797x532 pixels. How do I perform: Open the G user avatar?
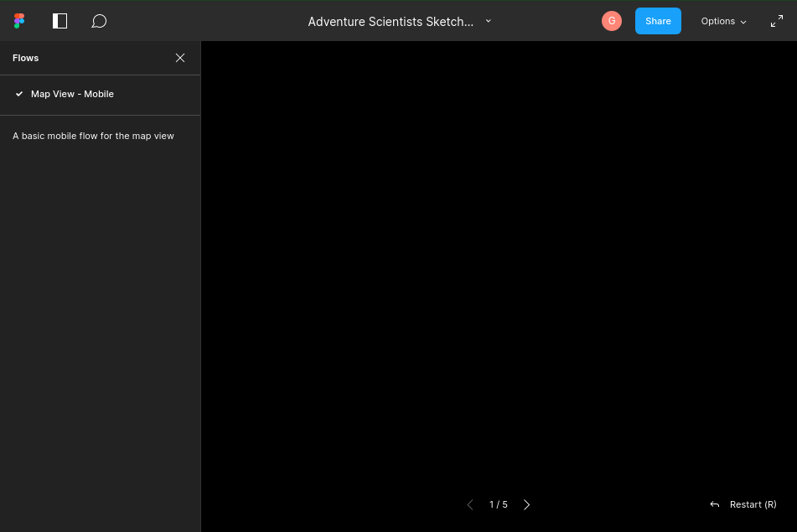[612, 21]
